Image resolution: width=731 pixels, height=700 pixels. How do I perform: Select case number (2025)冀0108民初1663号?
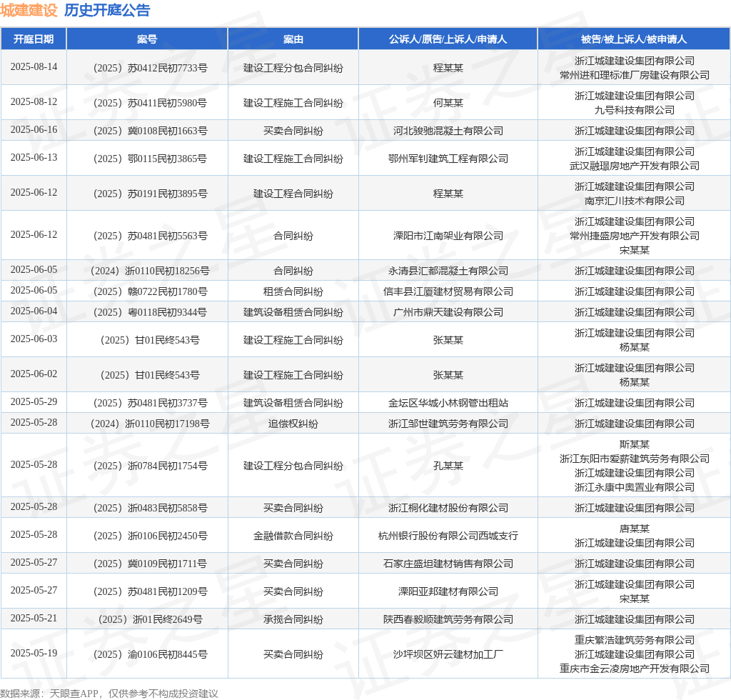pos(150,131)
